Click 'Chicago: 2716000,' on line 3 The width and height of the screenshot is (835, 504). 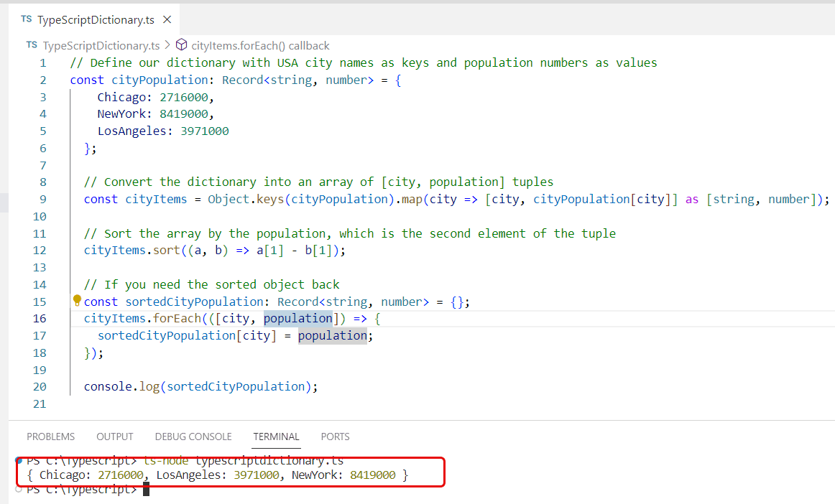pos(155,98)
